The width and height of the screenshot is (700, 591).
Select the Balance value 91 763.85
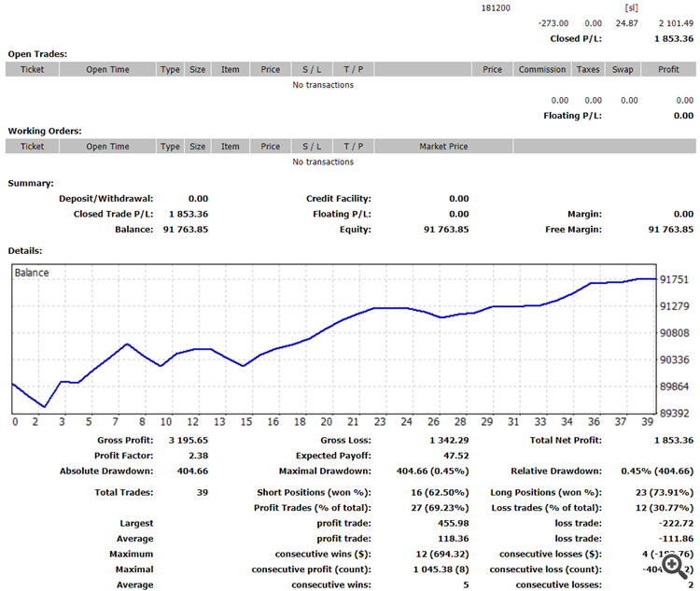click(x=186, y=230)
